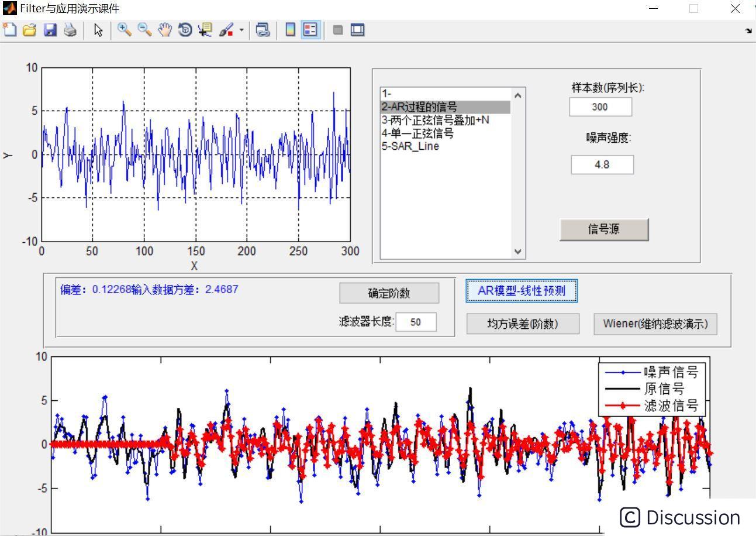
Task: Click the listbox scroll up arrow
Action: coord(517,95)
